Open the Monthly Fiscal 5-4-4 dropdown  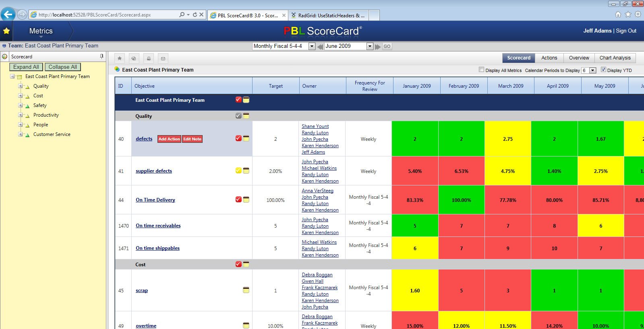[x=312, y=46]
